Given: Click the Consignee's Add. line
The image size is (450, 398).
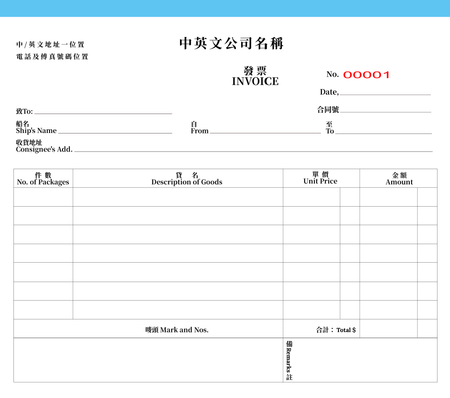Looking at the screenshot, I should tap(253, 151).
